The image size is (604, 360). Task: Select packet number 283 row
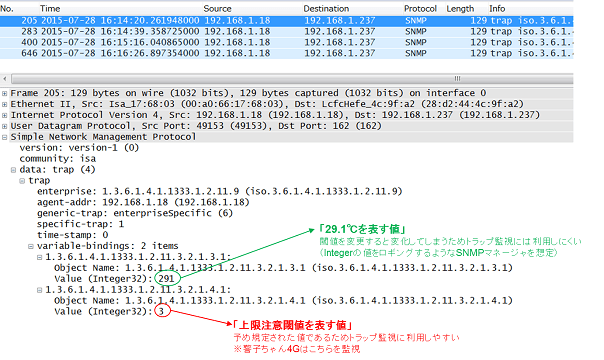(x=287, y=32)
